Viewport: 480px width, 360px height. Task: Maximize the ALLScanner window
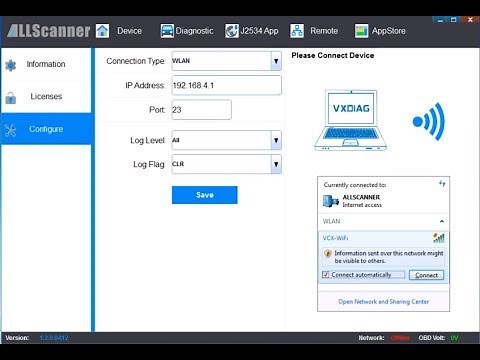coord(454,20)
